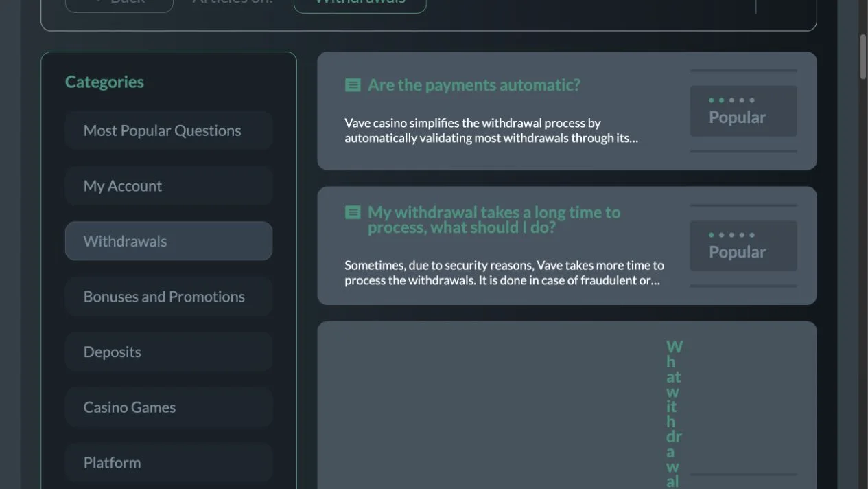Image resolution: width=868 pixels, height=489 pixels.
Task: Click the Popular badge on the long withdrawal article
Action: click(x=743, y=246)
